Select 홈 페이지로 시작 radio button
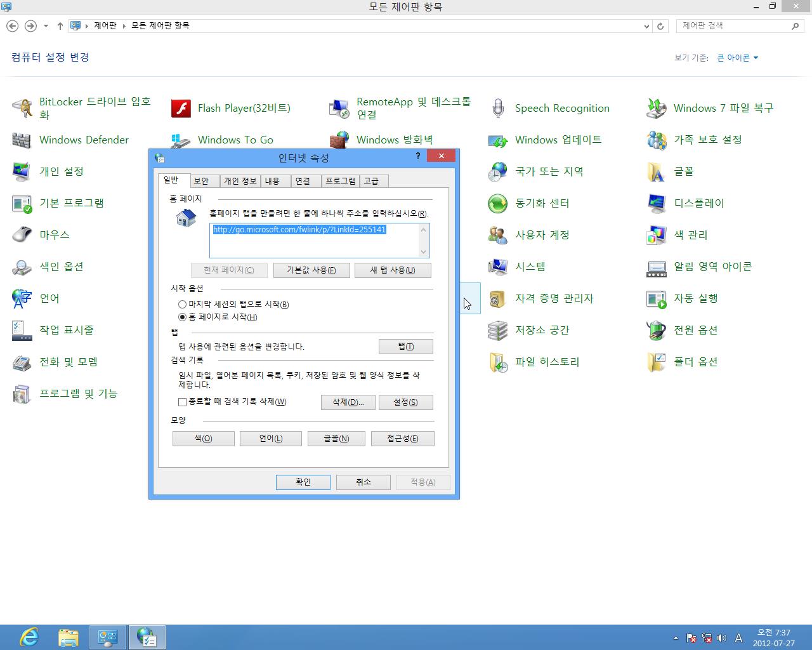The height and width of the screenshot is (650, 812). pos(183,317)
